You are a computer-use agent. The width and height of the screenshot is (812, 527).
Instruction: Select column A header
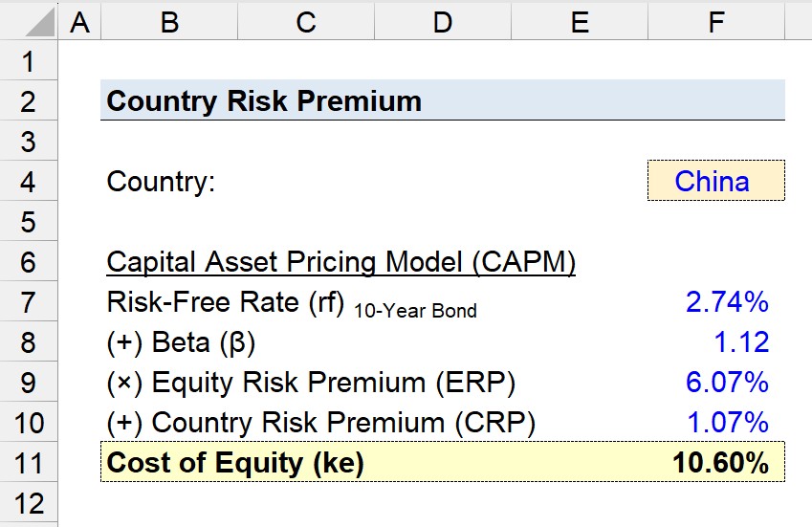[x=79, y=22]
